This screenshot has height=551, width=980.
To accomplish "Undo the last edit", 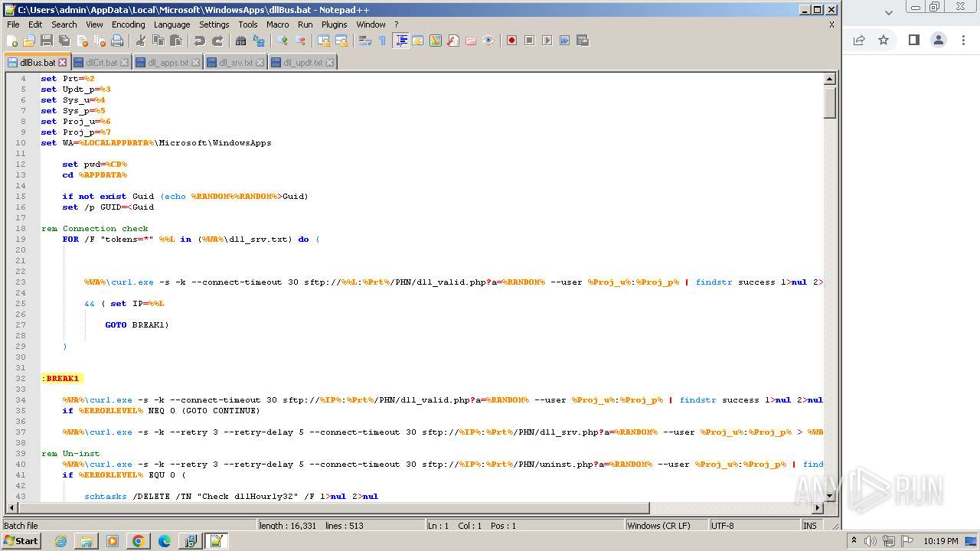I will coord(200,41).
